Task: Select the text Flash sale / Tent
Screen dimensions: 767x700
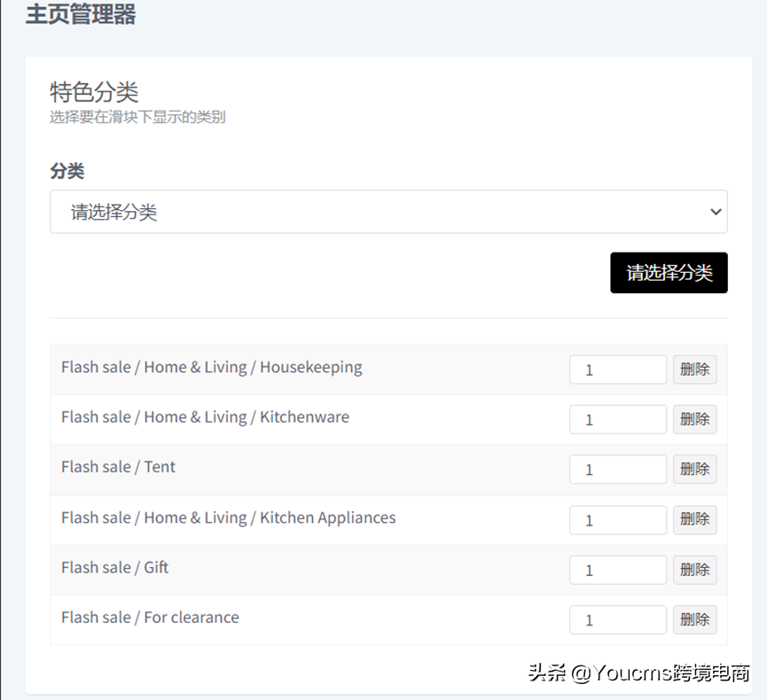Action: 118,467
